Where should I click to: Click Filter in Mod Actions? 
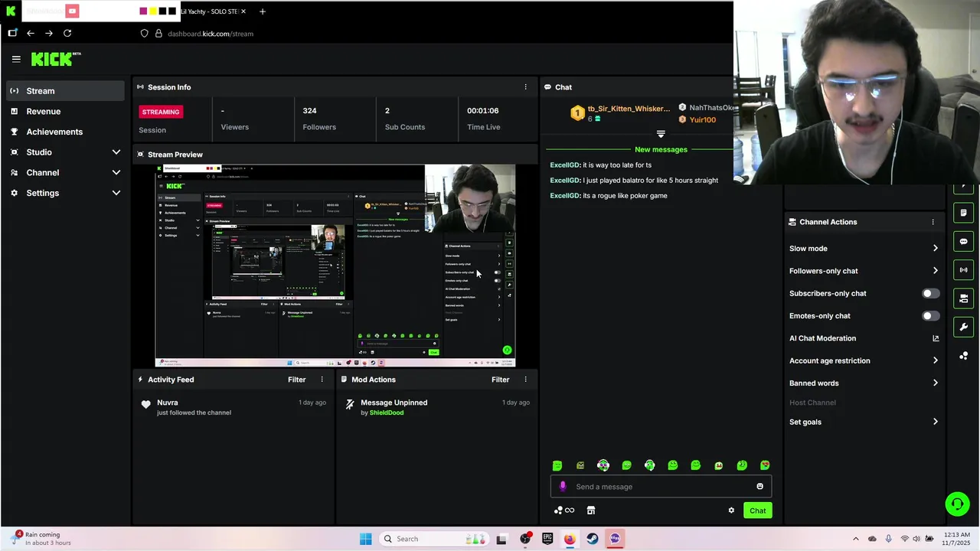(x=500, y=380)
